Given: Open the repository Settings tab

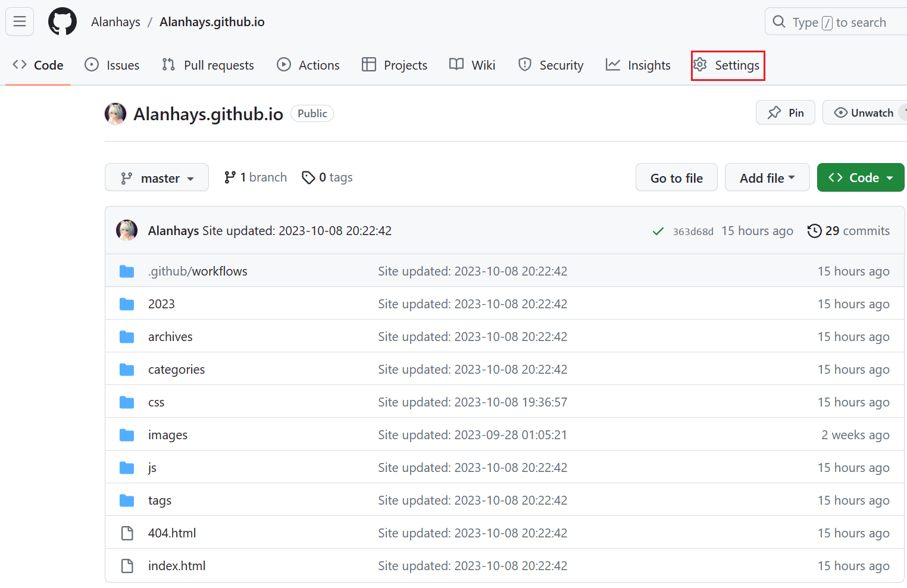Looking at the screenshot, I should (x=728, y=65).
